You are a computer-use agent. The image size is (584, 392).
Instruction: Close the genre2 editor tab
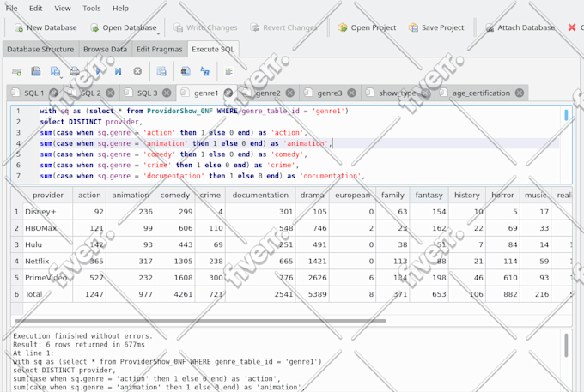click(x=289, y=93)
